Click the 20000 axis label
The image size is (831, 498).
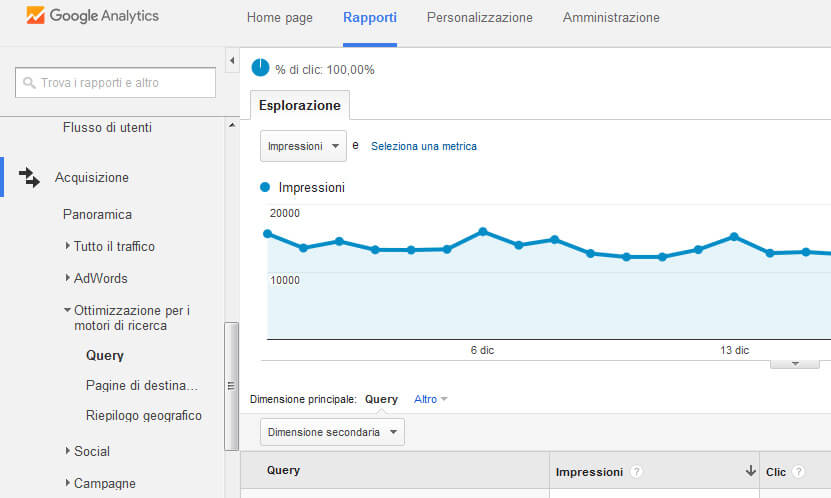click(x=285, y=213)
